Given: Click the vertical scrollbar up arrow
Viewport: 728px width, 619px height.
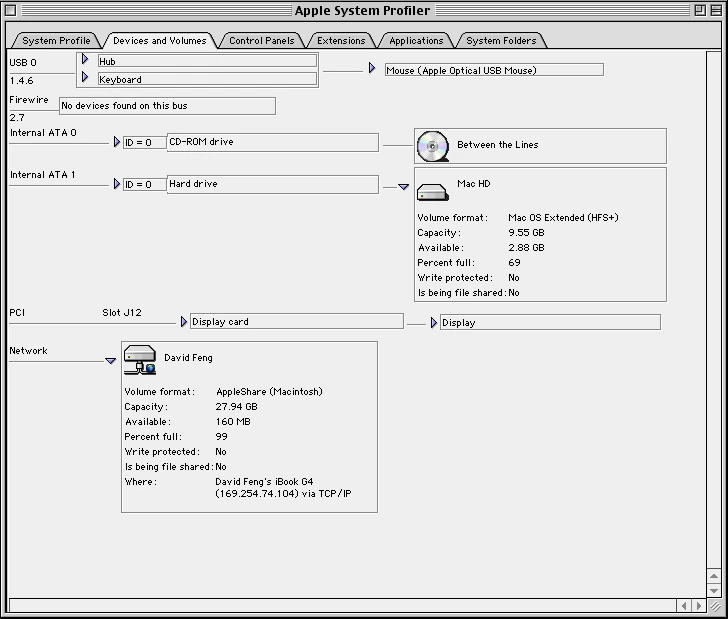Looking at the screenshot, I should (x=714, y=576).
